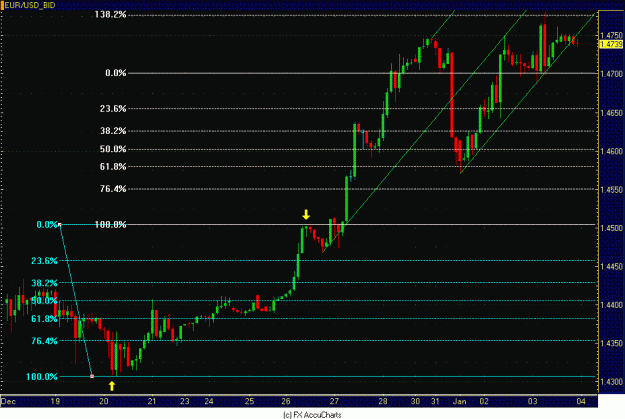625x419 pixels.
Task: Click the 1.4300 price axis label
Action: pos(611,382)
